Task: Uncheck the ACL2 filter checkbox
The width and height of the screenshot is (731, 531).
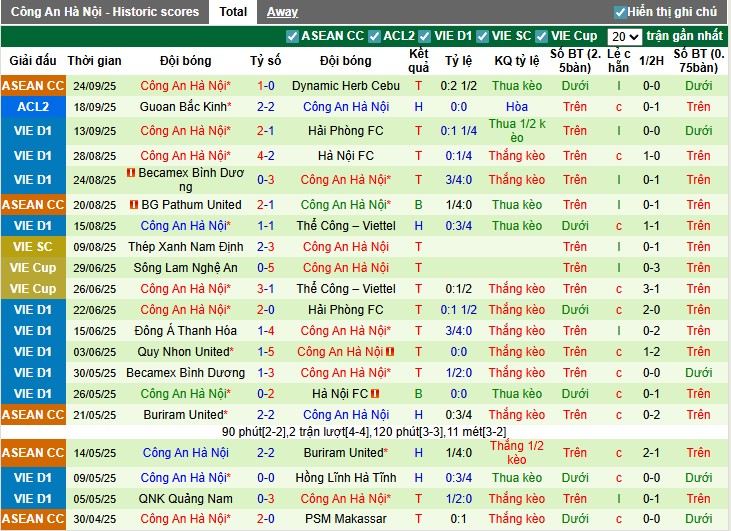Action: click(x=374, y=36)
